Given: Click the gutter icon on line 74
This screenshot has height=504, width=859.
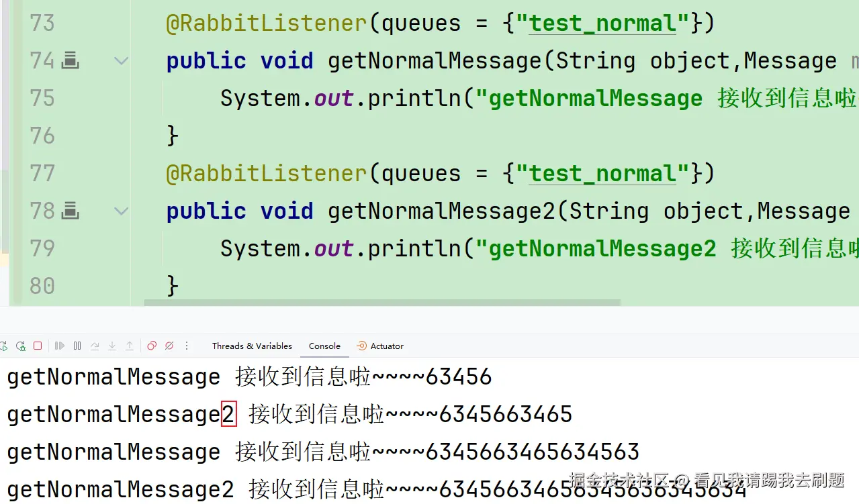Looking at the screenshot, I should [x=71, y=62].
